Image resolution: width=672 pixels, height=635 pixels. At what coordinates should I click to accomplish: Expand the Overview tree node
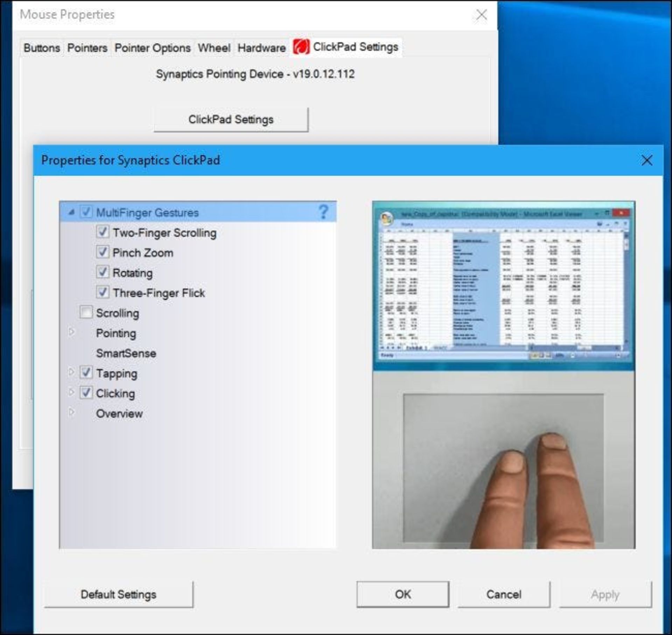71,412
